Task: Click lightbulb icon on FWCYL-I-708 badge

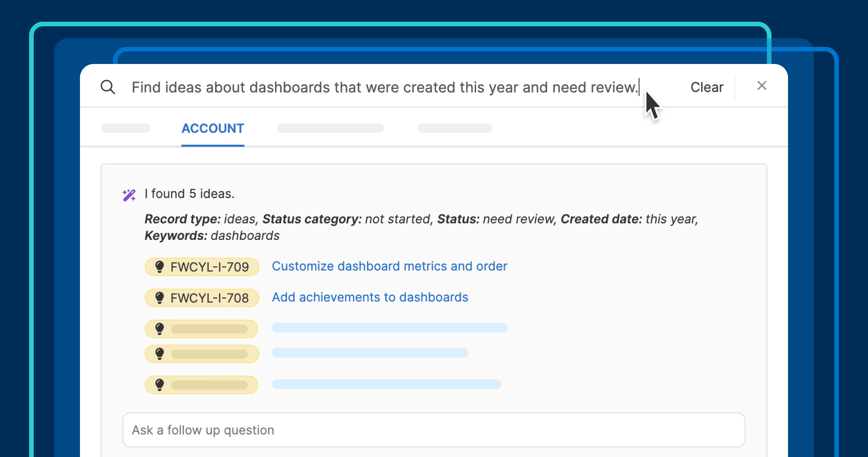Action: (159, 298)
